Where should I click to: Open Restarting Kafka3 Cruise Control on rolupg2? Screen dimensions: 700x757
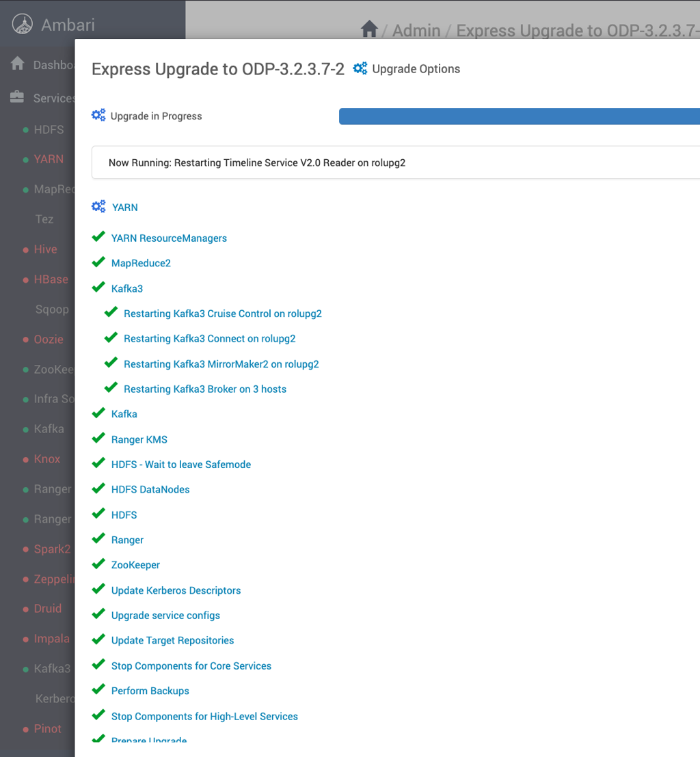pos(223,314)
